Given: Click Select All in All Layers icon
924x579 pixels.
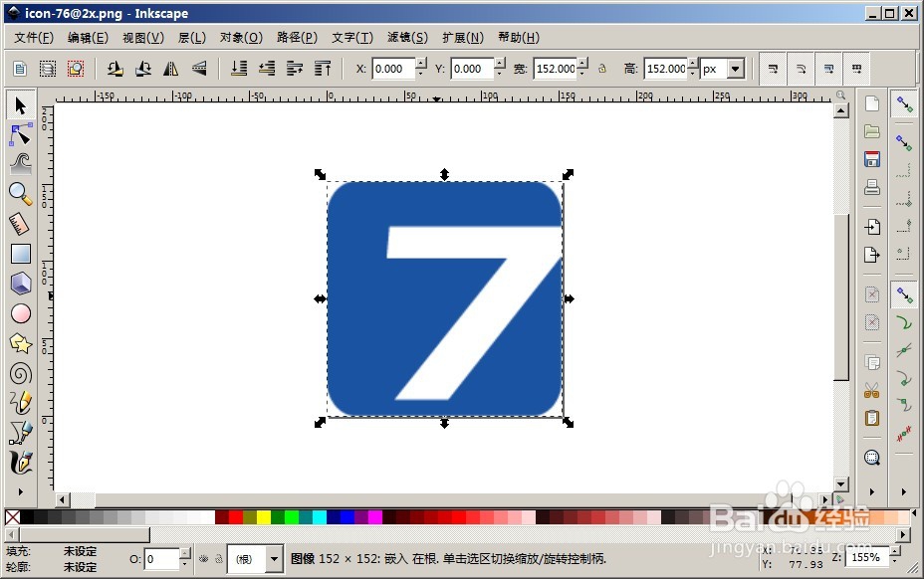Looking at the screenshot, I should [x=48, y=69].
